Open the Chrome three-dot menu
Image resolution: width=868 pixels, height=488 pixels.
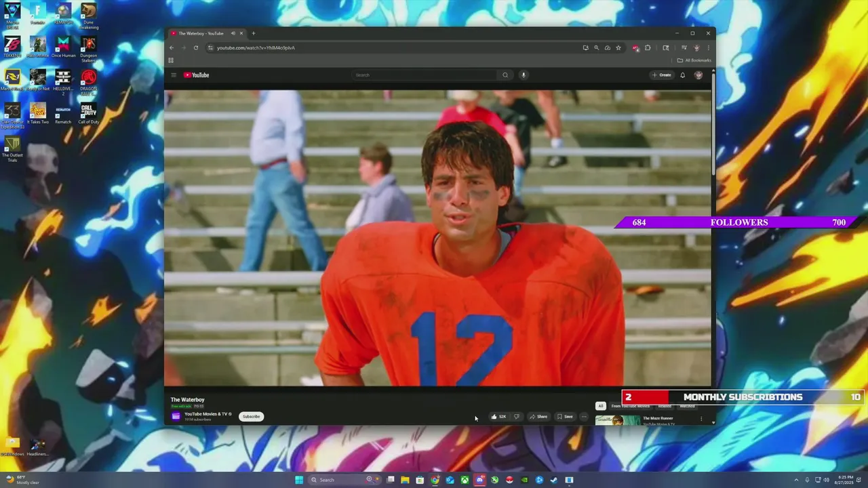708,47
